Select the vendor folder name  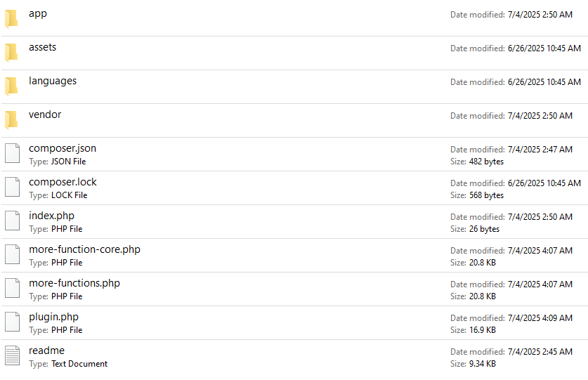[45, 114]
